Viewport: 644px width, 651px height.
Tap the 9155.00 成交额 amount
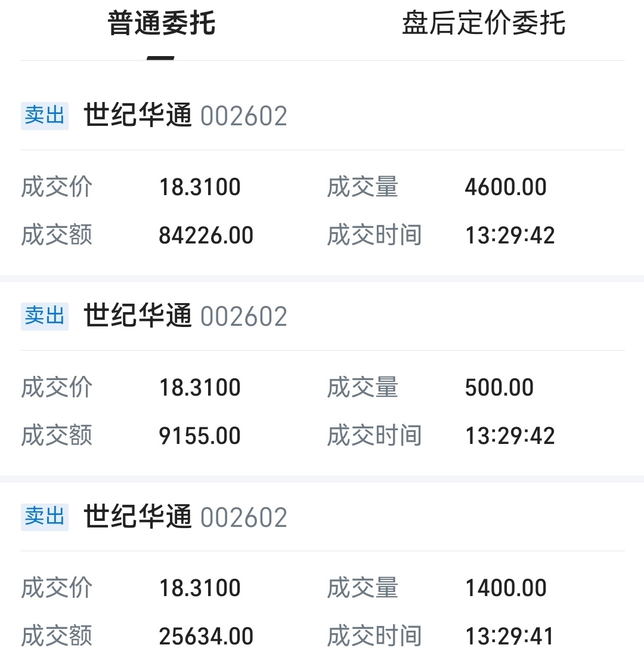(200, 436)
